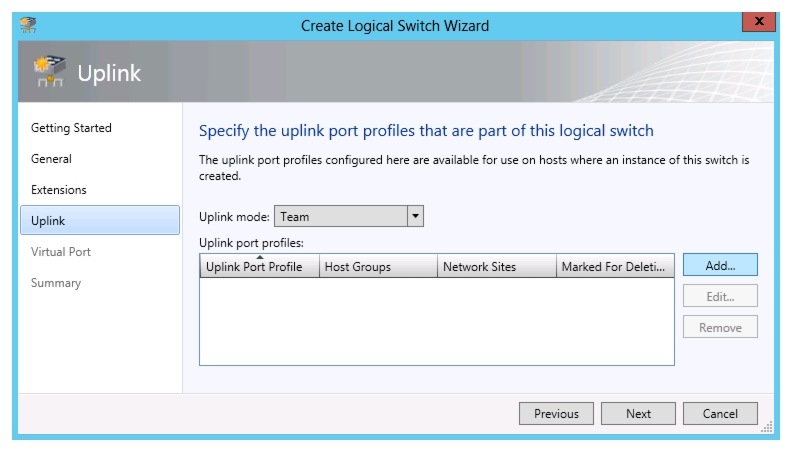Click the Edit button
The width and height of the screenshot is (793, 453).
tap(720, 296)
